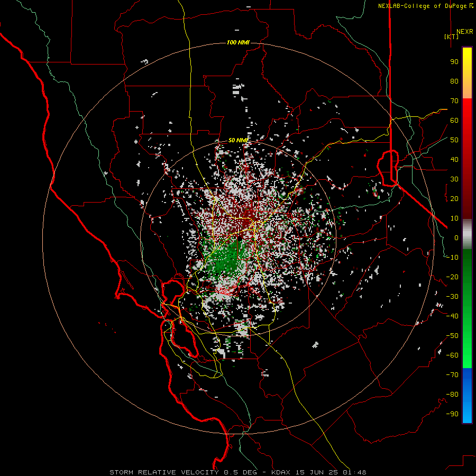This screenshot has height=476, width=476.
Task: Click the positive 50 knot scale label
Action: coord(454,140)
